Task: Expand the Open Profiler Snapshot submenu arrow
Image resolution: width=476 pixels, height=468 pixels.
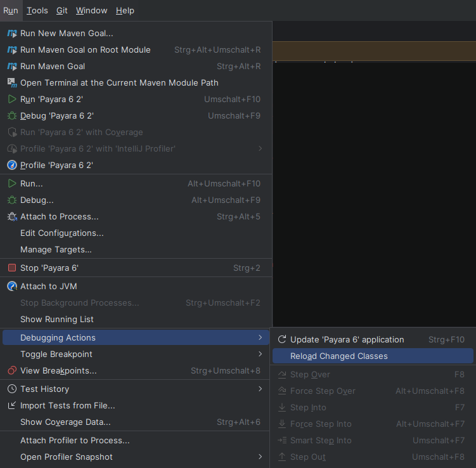Action: tap(260, 457)
